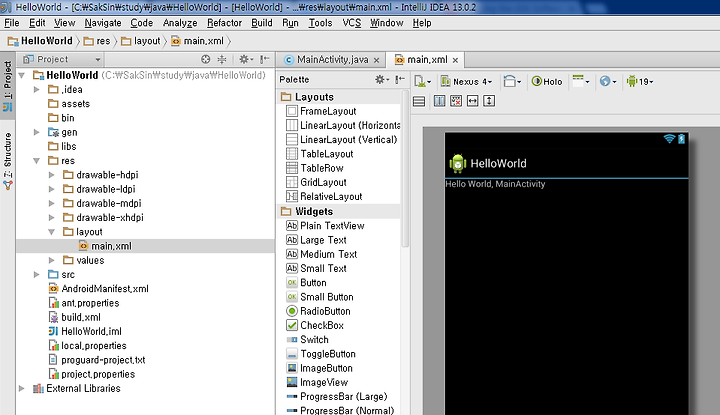Select CheckBox widget in Palette
Viewport: 720px width, 415px height.
coord(315,325)
